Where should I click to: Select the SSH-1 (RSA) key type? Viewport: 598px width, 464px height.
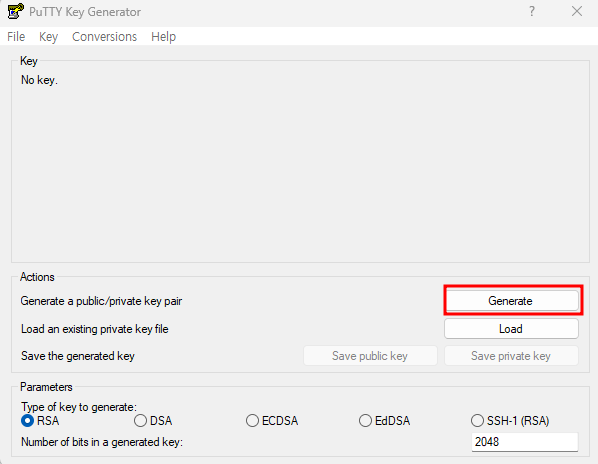coord(510,421)
